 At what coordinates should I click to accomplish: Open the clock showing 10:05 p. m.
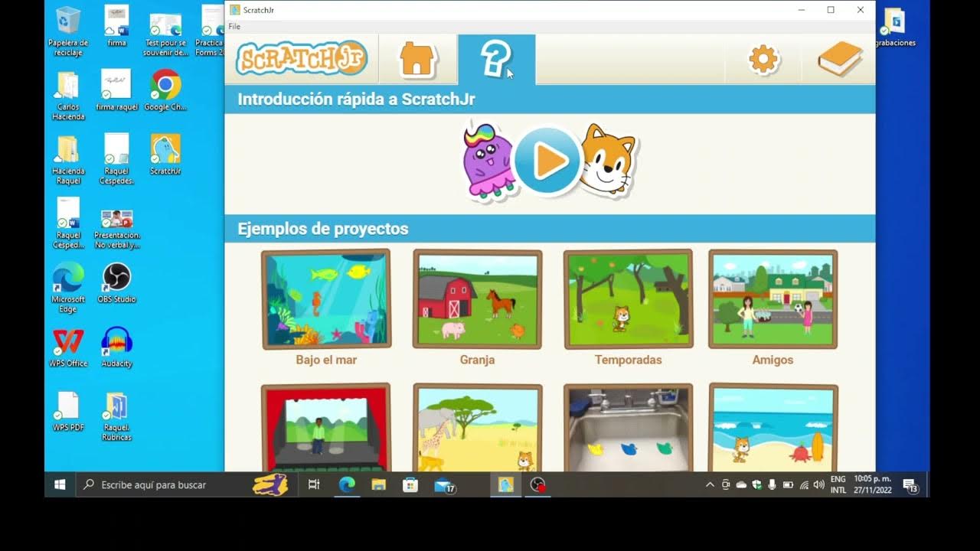click(x=873, y=484)
